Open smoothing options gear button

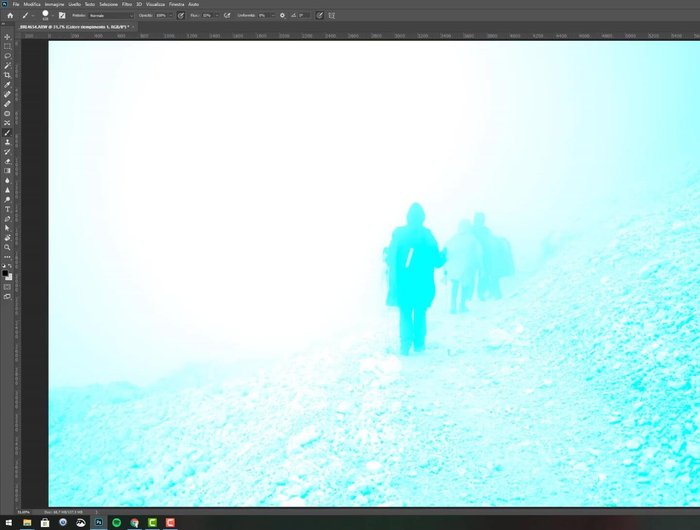pyautogui.click(x=282, y=16)
